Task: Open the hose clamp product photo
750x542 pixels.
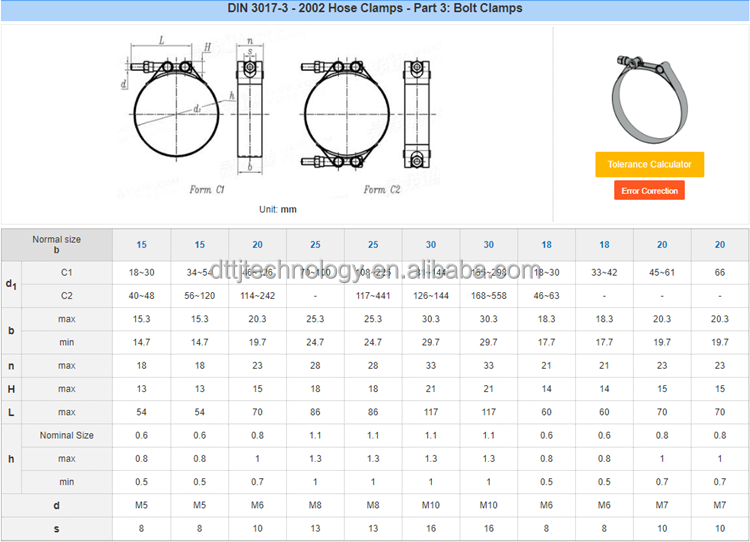Action: [x=649, y=95]
